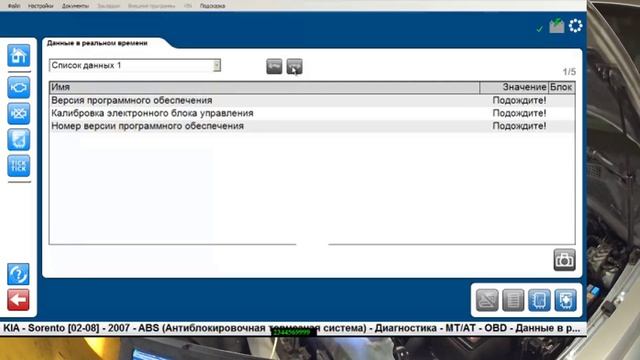Click the envelope with green check icon
This screenshot has width=640, height=360.
click(557, 26)
